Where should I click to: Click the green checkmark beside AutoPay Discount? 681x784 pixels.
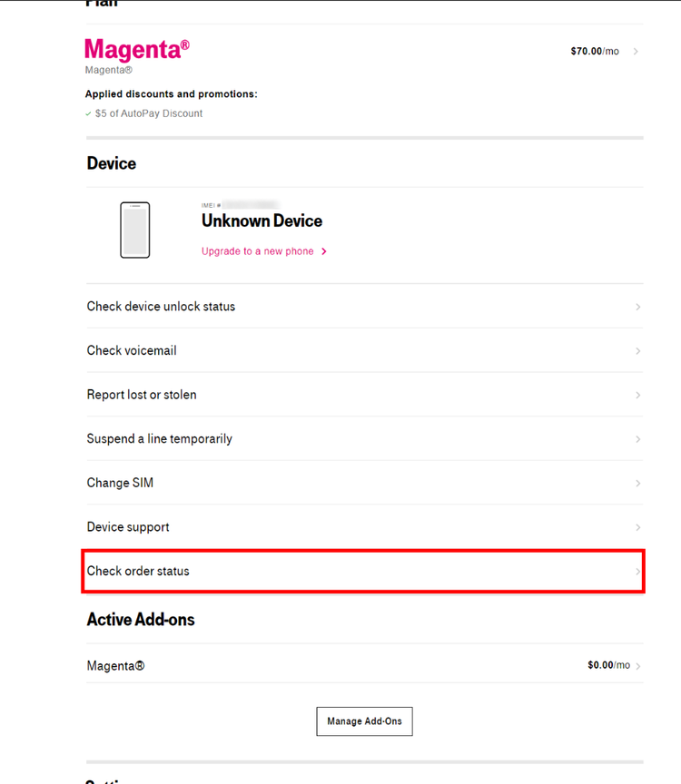click(88, 114)
